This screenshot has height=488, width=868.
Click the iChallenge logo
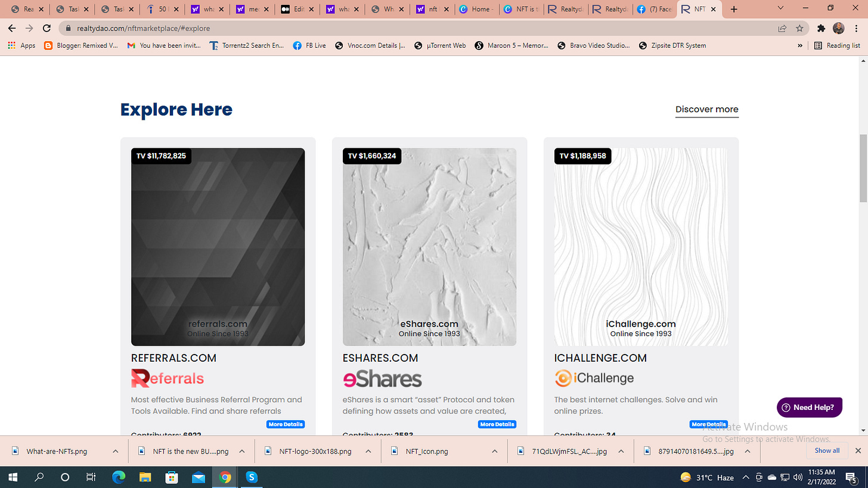tap(594, 378)
